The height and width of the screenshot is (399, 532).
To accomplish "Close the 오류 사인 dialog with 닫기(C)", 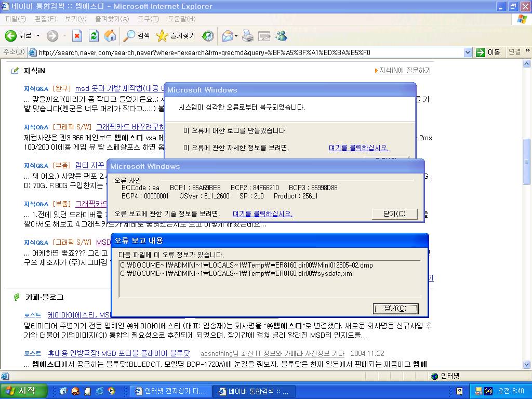I will point(395,214).
